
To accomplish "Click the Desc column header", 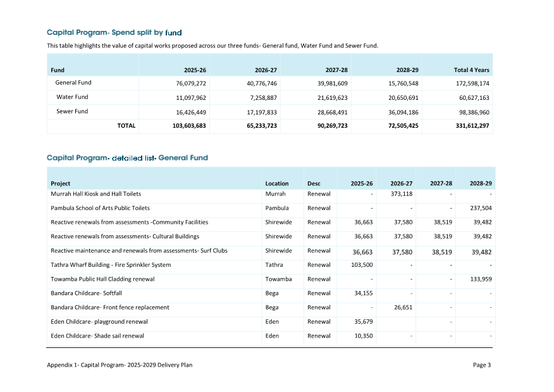I will (314, 184).
